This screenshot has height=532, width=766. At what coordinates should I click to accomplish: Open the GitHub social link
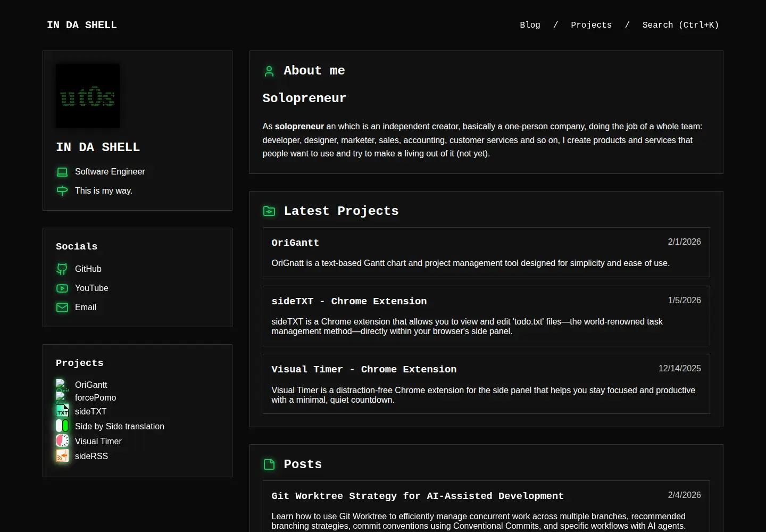coord(88,269)
